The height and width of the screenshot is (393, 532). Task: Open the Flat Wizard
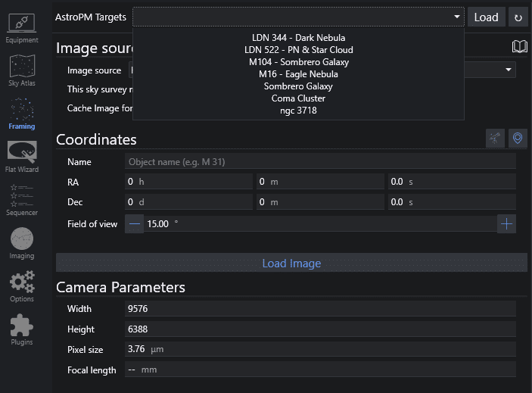click(21, 157)
